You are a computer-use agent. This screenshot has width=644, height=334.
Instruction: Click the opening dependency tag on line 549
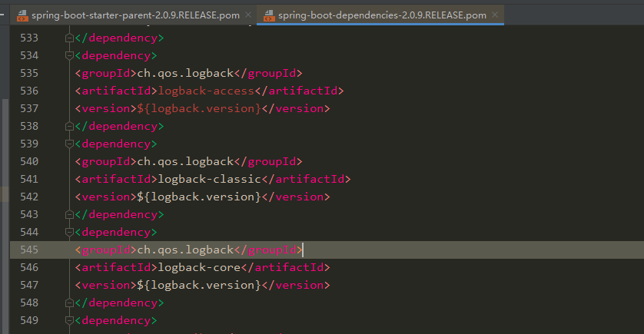[116, 320]
